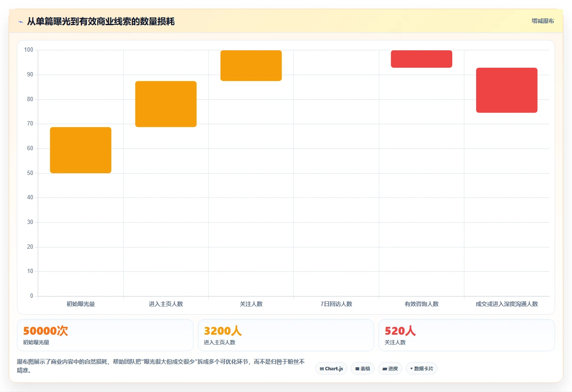
Task: Click the chart title 从单篇曝光到有效商业线索的数量损耗
Action: coord(101,21)
